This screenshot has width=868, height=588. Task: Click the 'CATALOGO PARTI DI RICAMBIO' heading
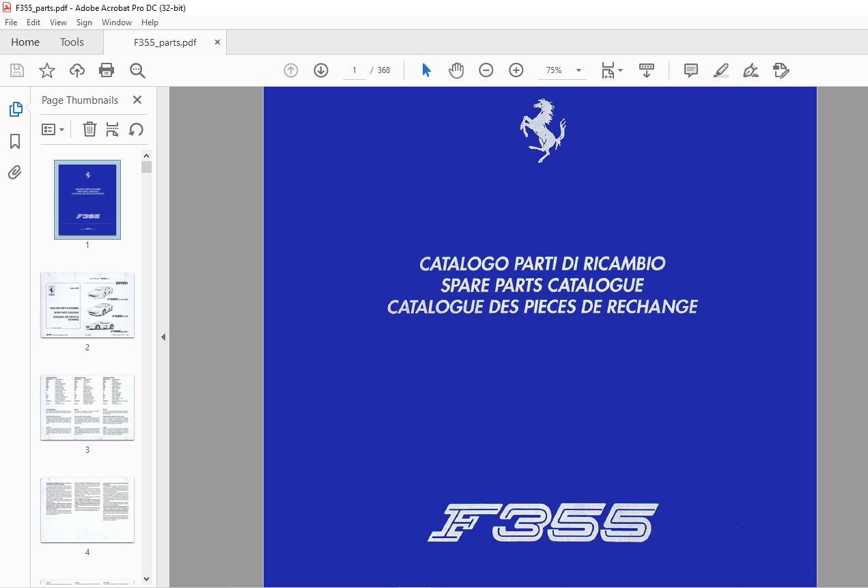point(542,264)
